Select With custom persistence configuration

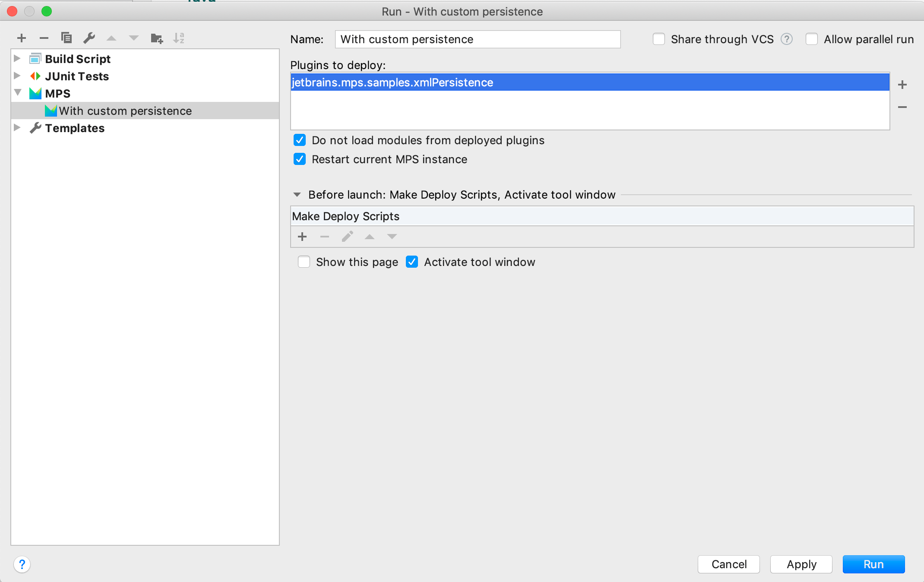[x=125, y=111]
